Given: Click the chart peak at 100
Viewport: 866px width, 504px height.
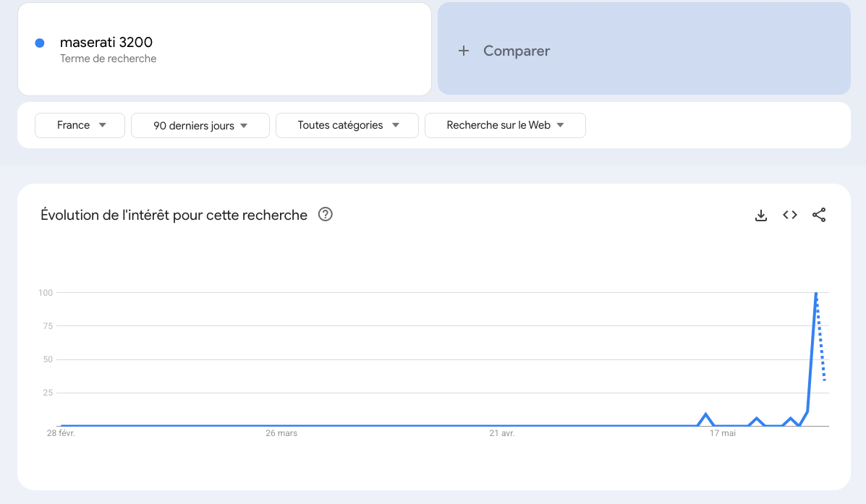Looking at the screenshot, I should (x=816, y=293).
